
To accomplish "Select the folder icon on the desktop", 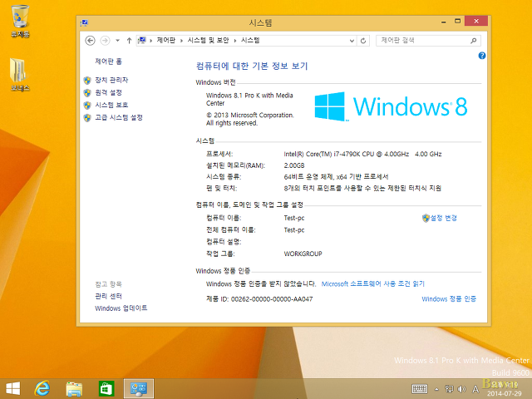I will (20, 75).
